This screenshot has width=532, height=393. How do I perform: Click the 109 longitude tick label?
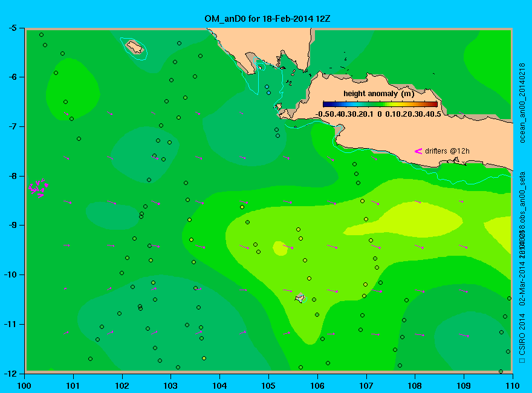[x=464, y=386]
